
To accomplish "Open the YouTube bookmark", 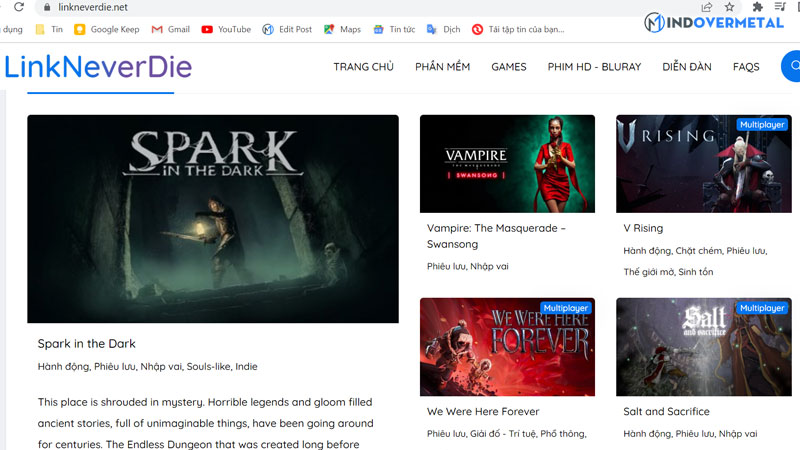I will [226, 30].
